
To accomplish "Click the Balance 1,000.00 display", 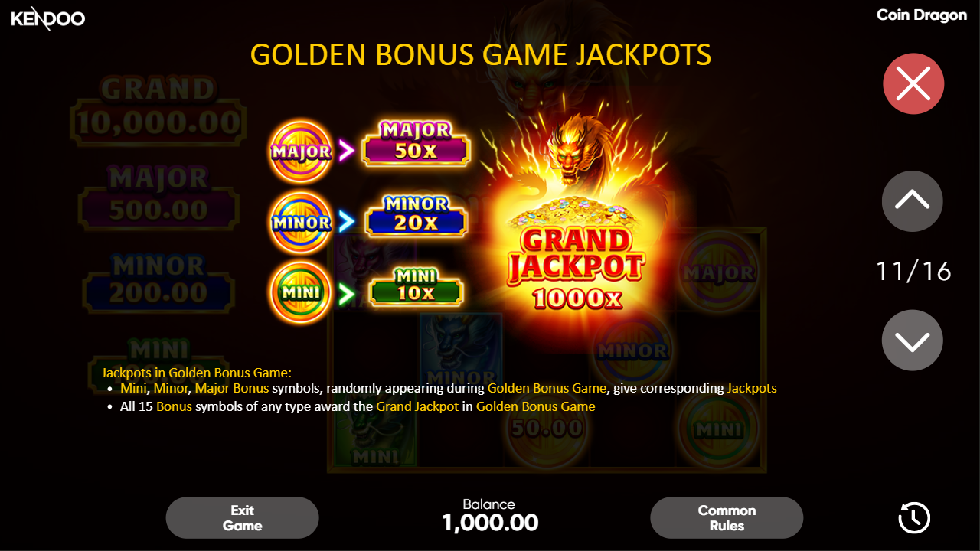I will pos(490,515).
